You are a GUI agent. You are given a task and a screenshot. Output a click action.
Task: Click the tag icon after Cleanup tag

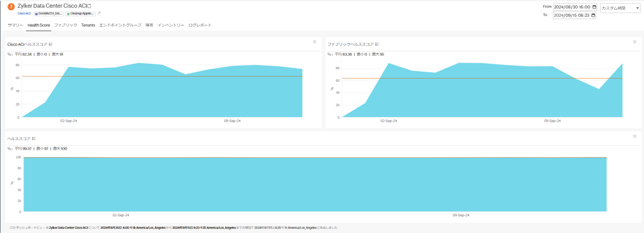click(99, 14)
